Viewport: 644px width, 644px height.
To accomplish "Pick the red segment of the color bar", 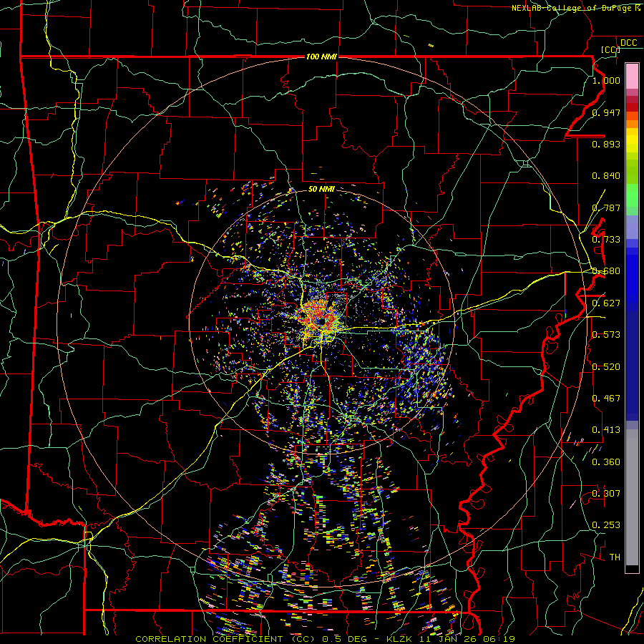I will tap(632, 107).
